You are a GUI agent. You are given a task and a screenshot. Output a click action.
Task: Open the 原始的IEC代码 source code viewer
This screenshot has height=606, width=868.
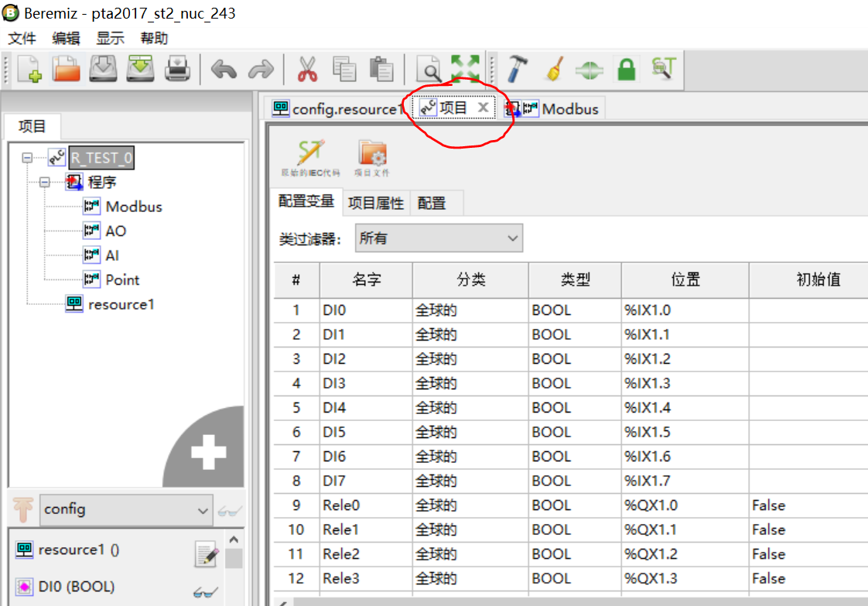309,155
